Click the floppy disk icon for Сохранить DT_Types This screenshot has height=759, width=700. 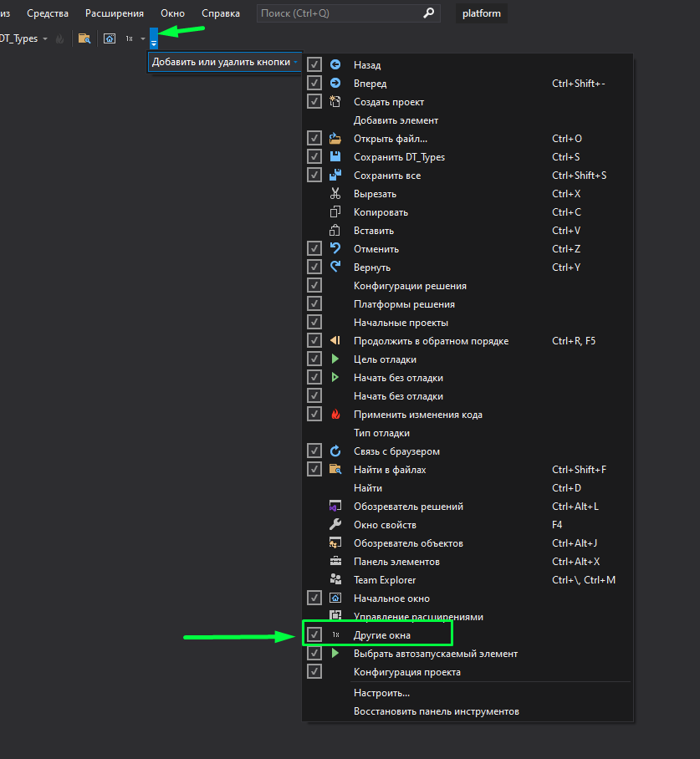[335, 157]
